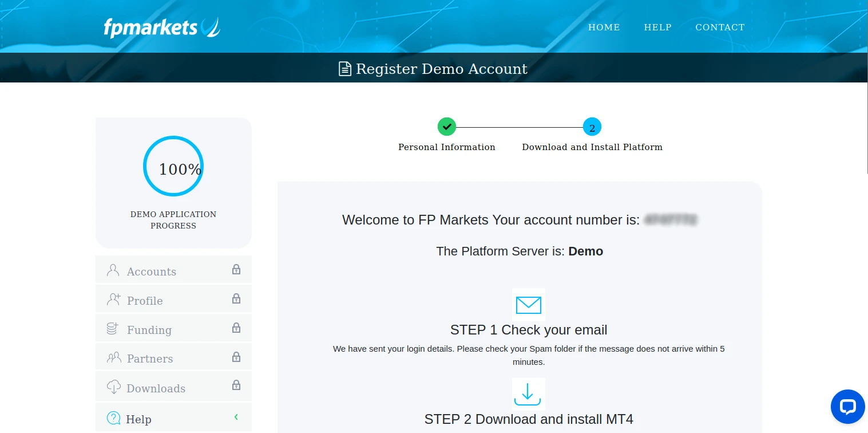
Task: Open the Partners sidebar item
Action: [173, 357]
